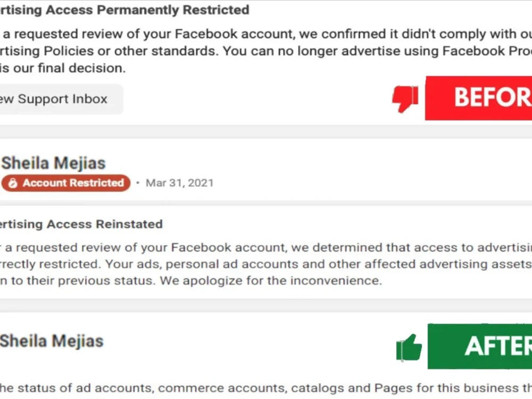This screenshot has width=532, height=399.
Task: Open the View Support Inbox button
Action: pyautogui.click(x=61, y=99)
